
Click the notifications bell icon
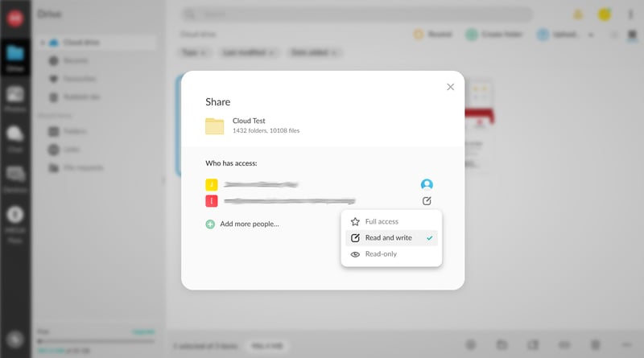pos(577,14)
